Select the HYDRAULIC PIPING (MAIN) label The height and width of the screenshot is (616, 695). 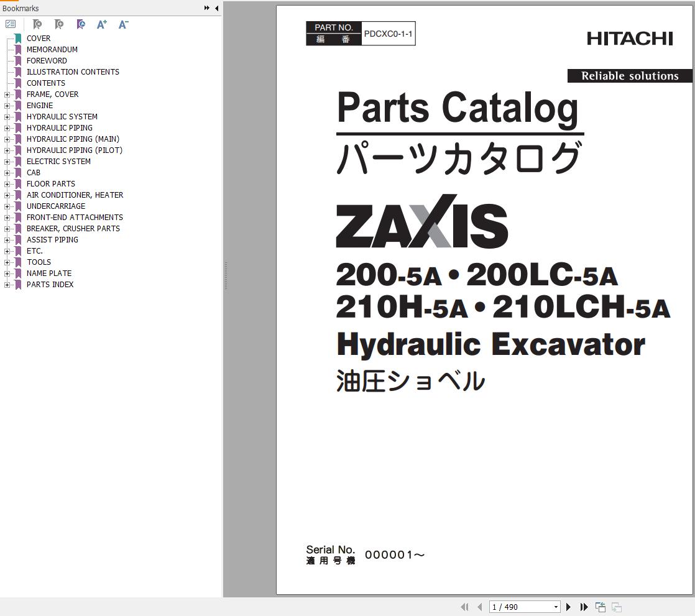tap(73, 139)
